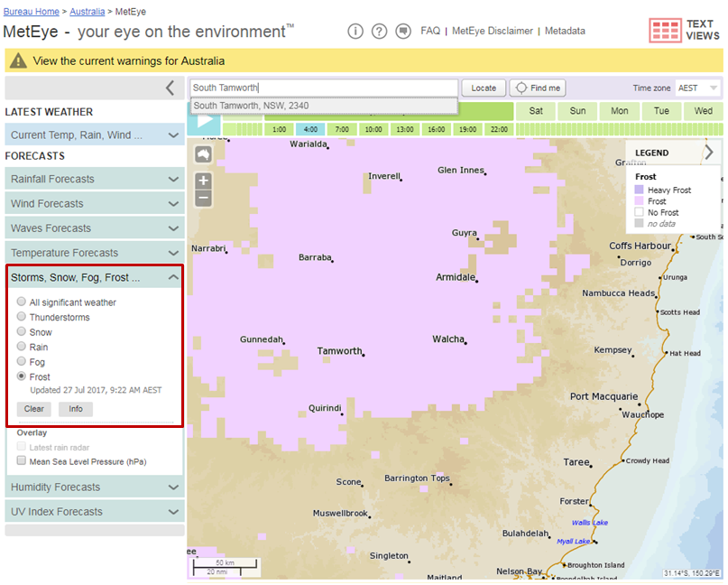Screen dimensions: 728x585
Task: Click the warning triangle icon
Action: pos(18,60)
